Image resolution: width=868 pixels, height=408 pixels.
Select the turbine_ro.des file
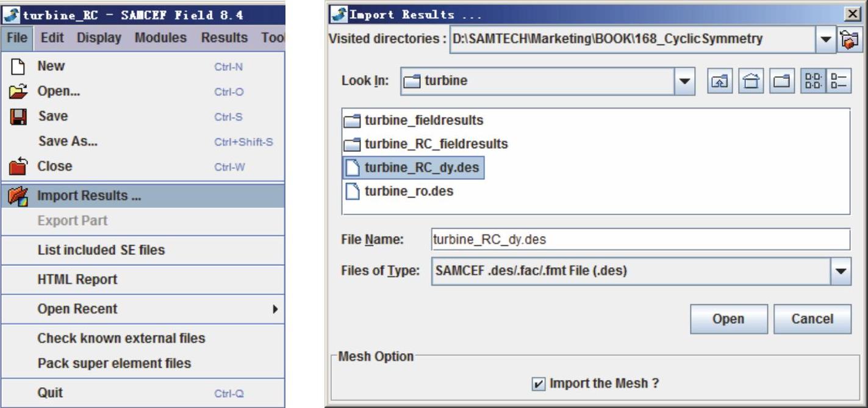[x=408, y=191]
